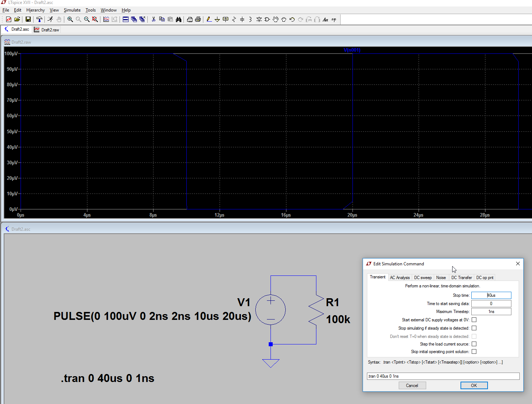Viewport: 532px width, 404px height.
Task: Open the Tools menu
Action: coord(90,10)
